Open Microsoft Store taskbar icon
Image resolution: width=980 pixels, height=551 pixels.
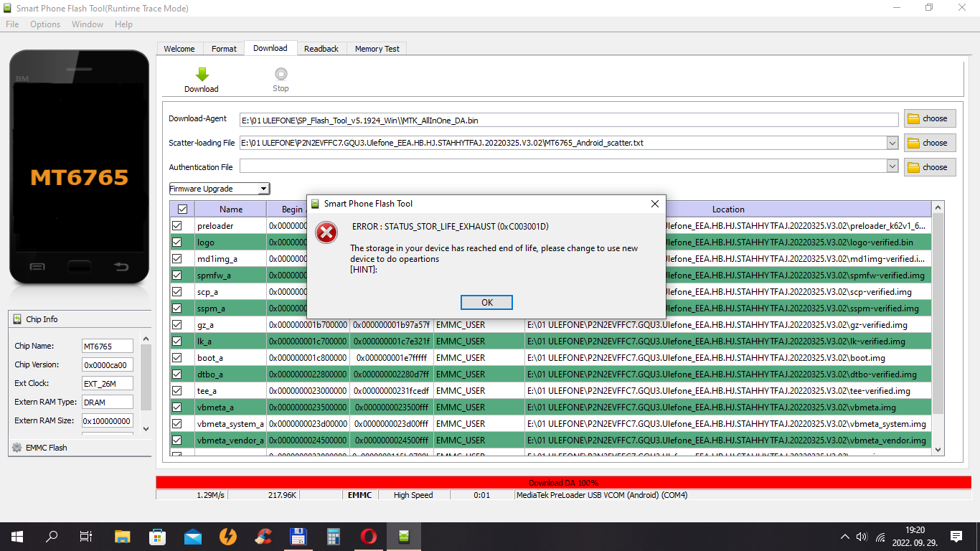tap(157, 536)
